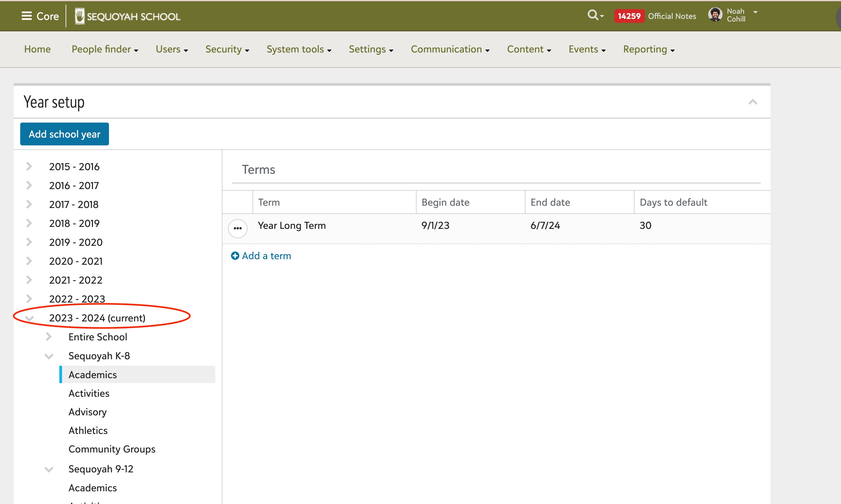841x504 pixels.
Task: Open Year Long Term ellipsis menu
Action: click(x=237, y=228)
